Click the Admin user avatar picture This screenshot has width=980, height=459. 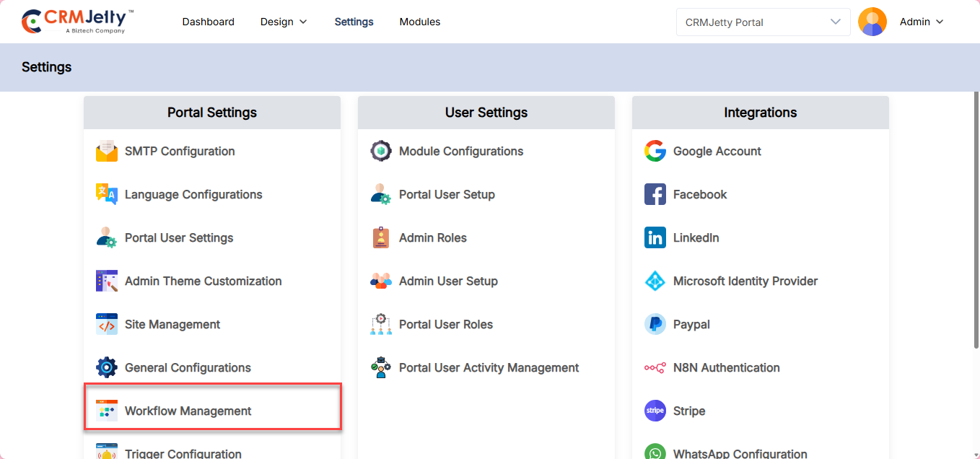tap(872, 22)
